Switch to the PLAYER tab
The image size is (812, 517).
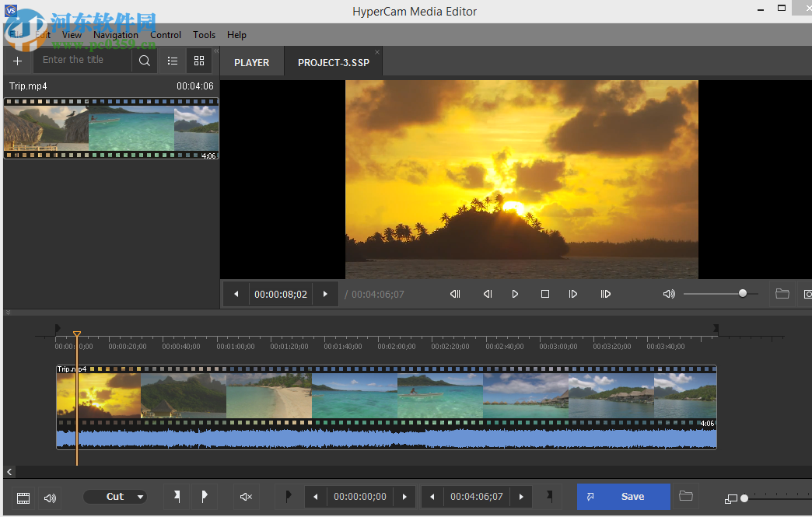pyautogui.click(x=251, y=62)
